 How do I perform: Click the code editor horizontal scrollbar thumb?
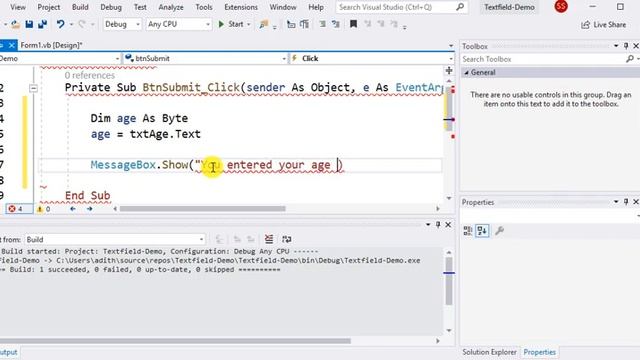(202, 209)
